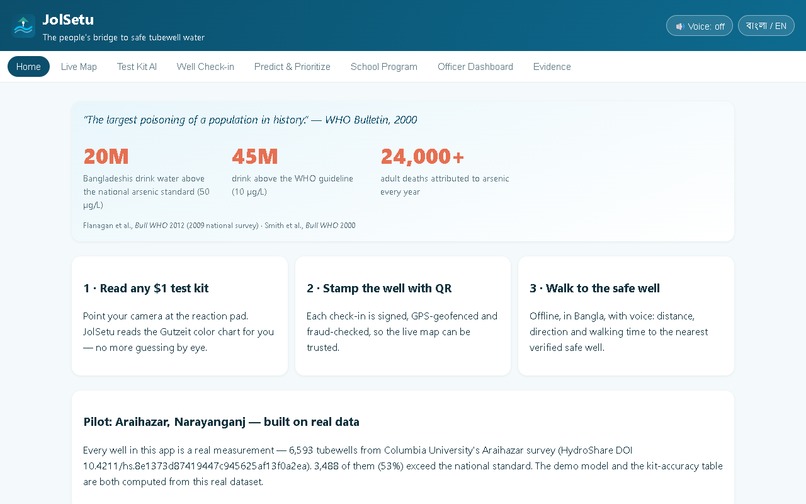Click the WHO Bulletin 2000 quote
This screenshot has height=504, width=806.
(250, 120)
